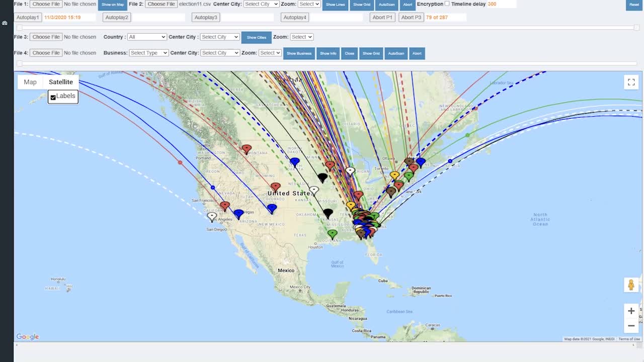
Task: Switch to Satellite view tab
Action: pos(61,82)
